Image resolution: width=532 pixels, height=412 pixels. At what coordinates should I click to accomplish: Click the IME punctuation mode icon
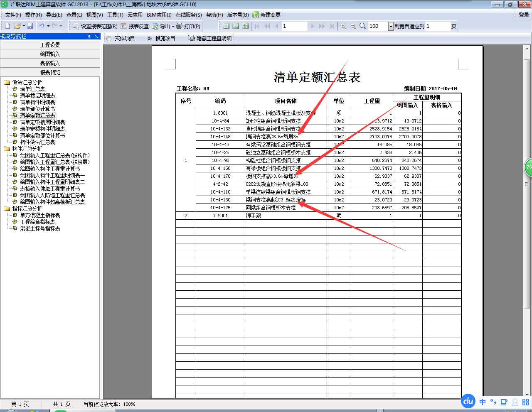[493, 402]
